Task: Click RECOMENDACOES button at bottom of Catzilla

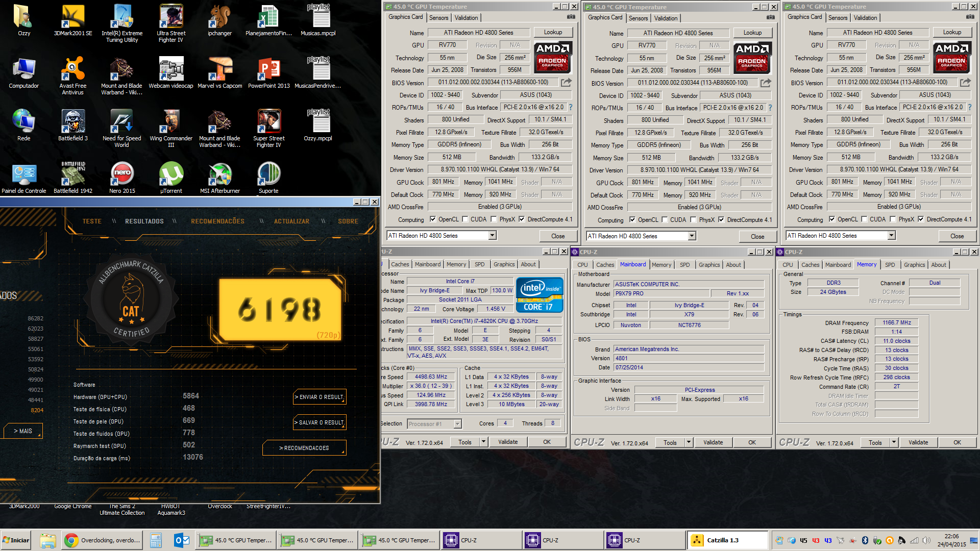Action: tap(304, 448)
